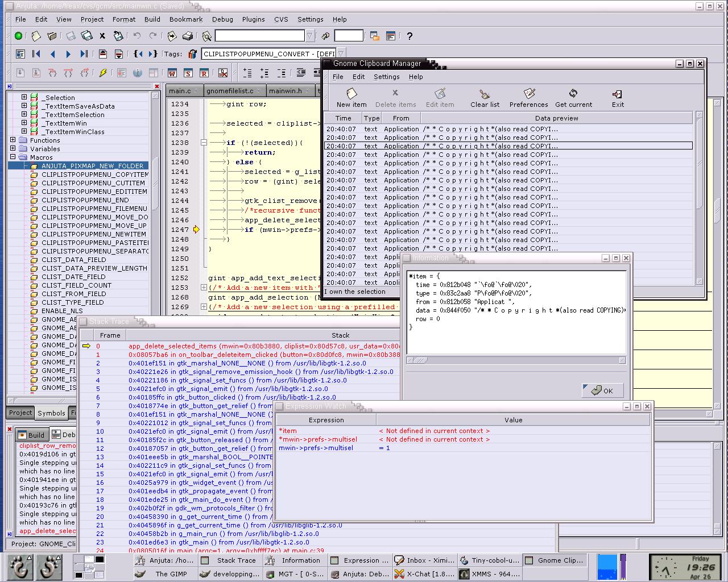Collapse the Macros tree branch
The height and width of the screenshot is (582, 728).
point(13,157)
